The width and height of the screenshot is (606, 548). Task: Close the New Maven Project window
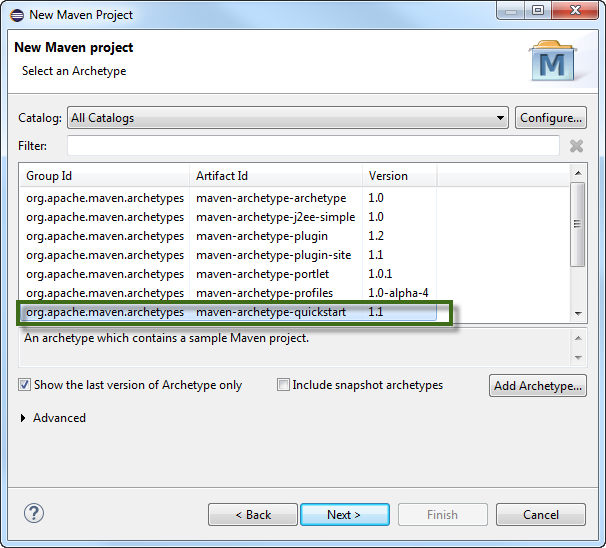[575, 10]
